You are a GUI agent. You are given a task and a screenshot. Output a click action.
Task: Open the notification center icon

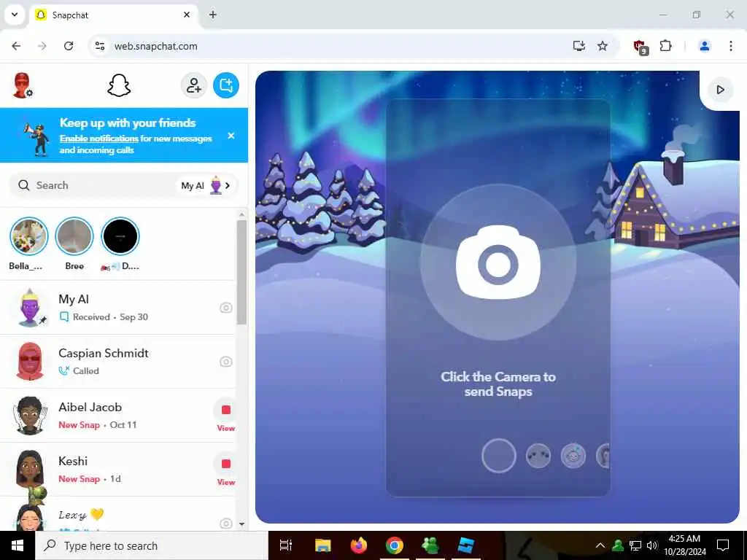723,545
